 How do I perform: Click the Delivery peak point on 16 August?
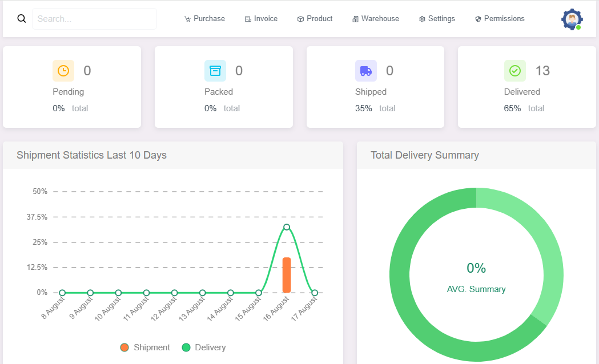point(287,227)
